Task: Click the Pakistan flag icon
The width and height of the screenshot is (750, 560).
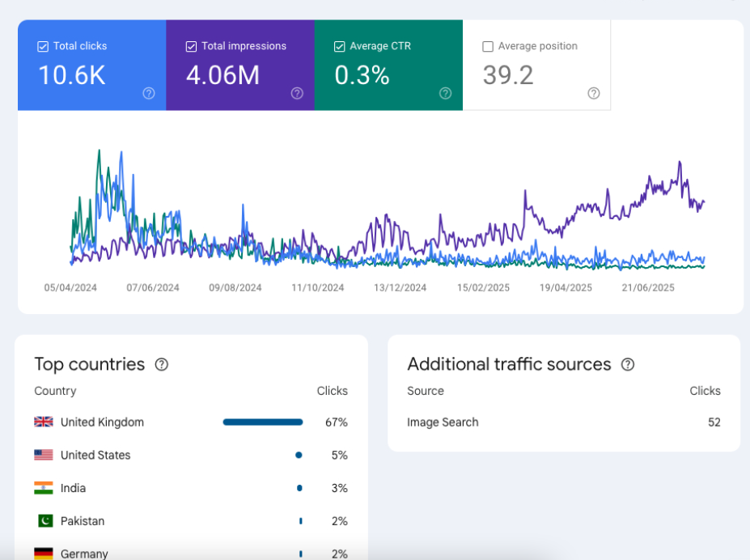Action: click(x=44, y=521)
